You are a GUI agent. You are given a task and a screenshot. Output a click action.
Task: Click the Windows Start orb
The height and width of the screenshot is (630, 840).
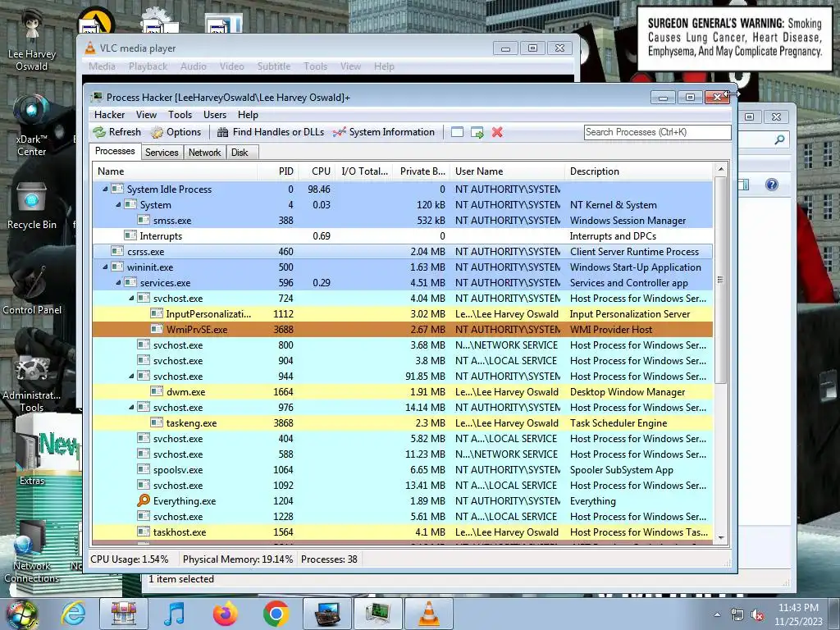point(21,614)
